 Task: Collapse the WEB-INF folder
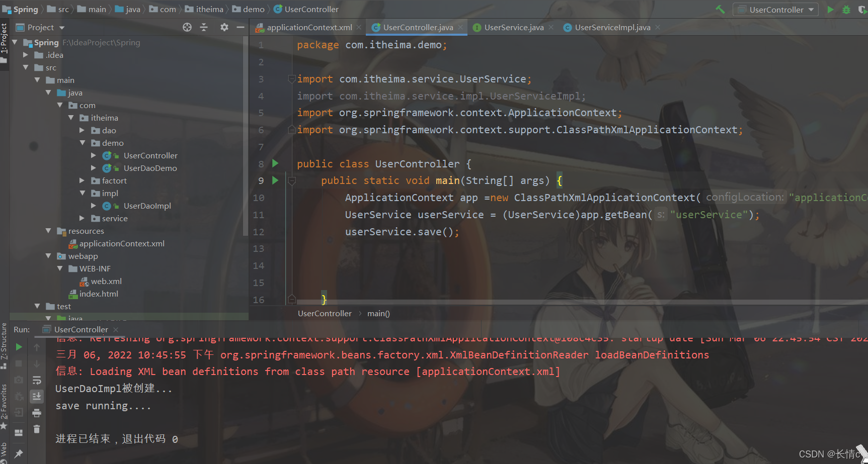point(59,268)
